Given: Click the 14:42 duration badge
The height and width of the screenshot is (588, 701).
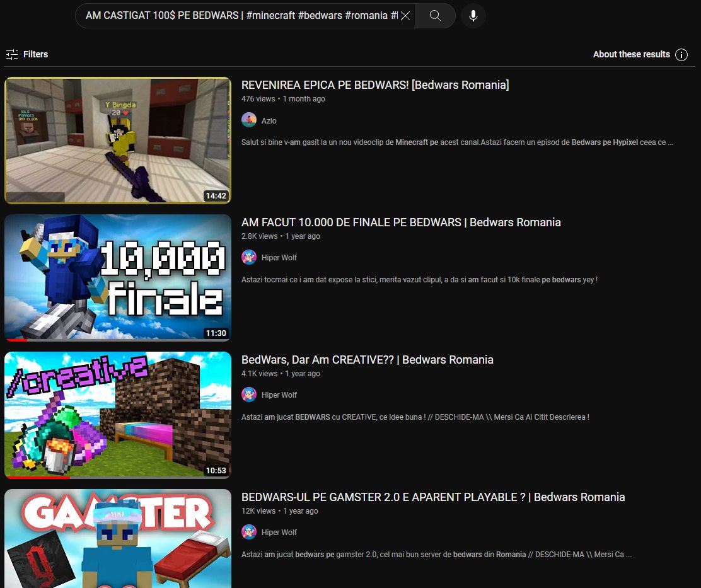Looking at the screenshot, I should (216, 196).
